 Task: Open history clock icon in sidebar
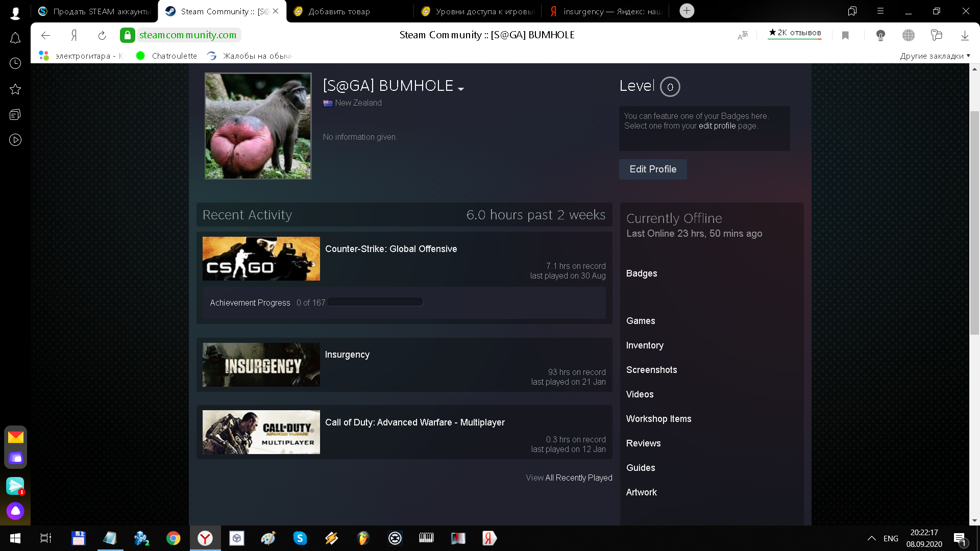(15, 63)
